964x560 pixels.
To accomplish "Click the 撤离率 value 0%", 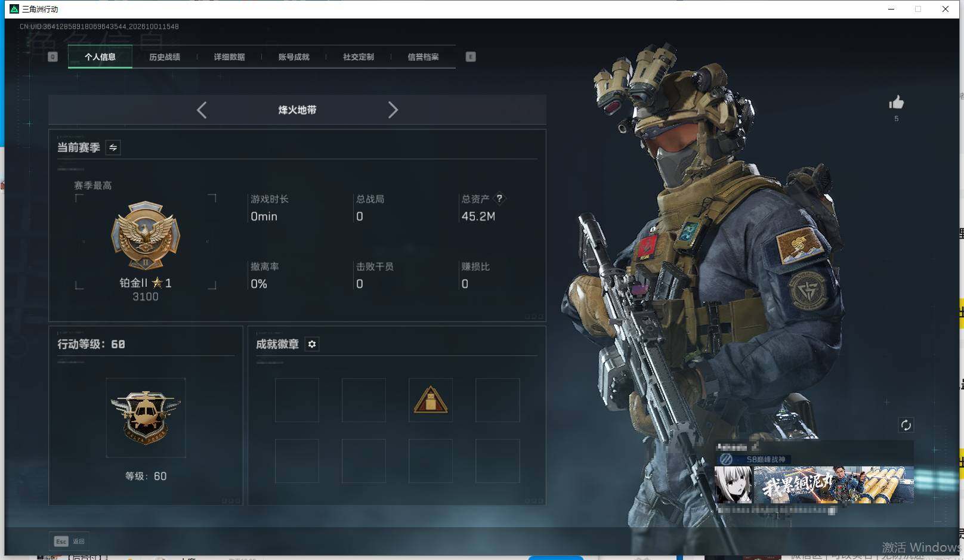I will click(x=259, y=284).
